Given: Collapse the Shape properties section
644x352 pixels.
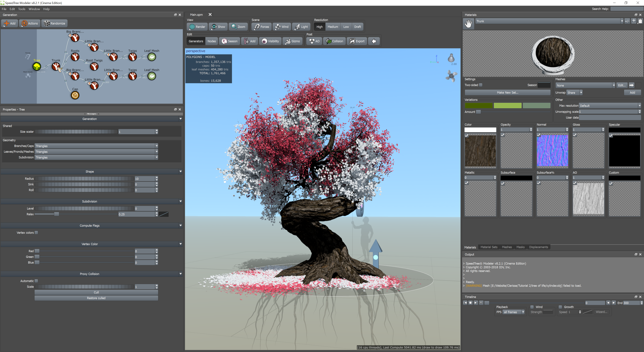Looking at the screenshot, I should (x=180, y=172).
